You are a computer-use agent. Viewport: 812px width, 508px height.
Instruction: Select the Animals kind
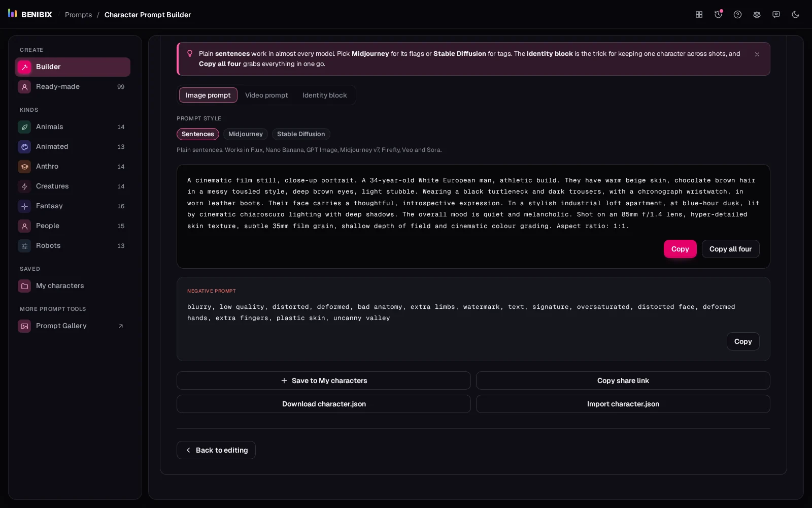(73, 127)
